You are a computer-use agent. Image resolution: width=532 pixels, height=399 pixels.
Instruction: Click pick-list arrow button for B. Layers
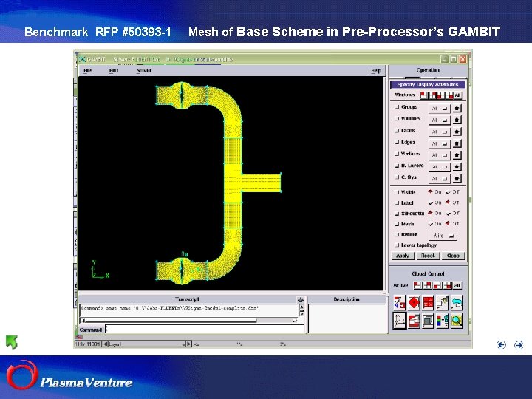pos(457,167)
